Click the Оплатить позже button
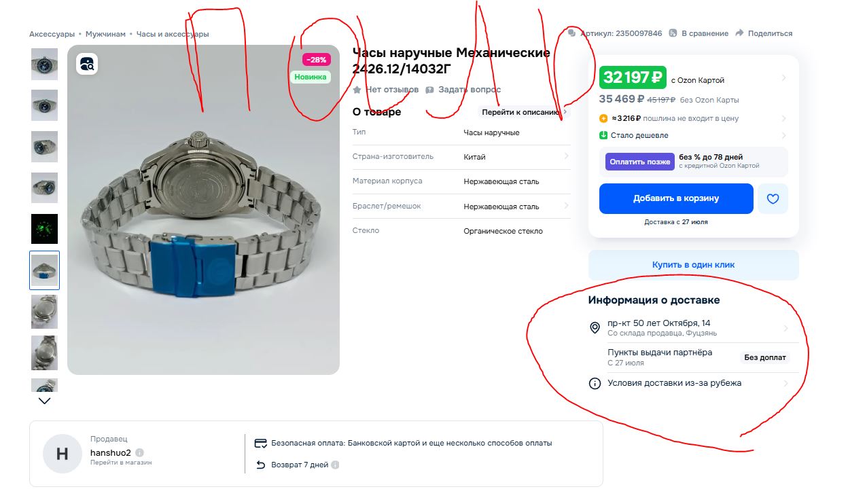 tap(639, 162)
